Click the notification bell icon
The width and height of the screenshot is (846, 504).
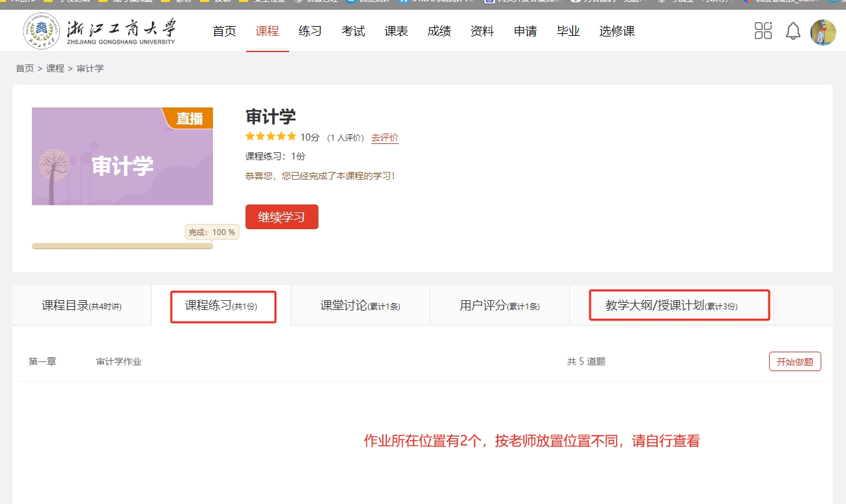[793, 31]
